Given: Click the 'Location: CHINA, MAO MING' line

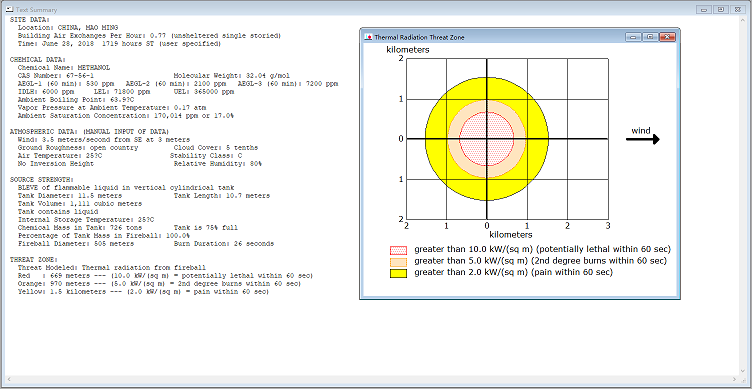Looking at the screenshot, I should click(68, 28).
